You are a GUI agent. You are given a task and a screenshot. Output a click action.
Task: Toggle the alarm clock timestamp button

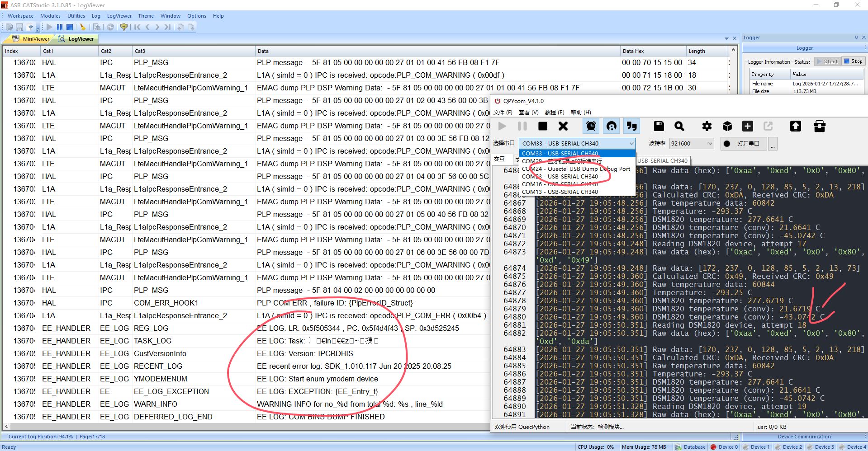[x=591, y=126]
